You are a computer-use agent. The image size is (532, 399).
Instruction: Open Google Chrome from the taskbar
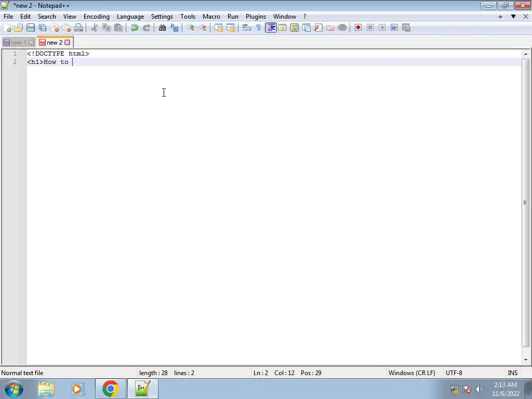(x=110, y=389)
